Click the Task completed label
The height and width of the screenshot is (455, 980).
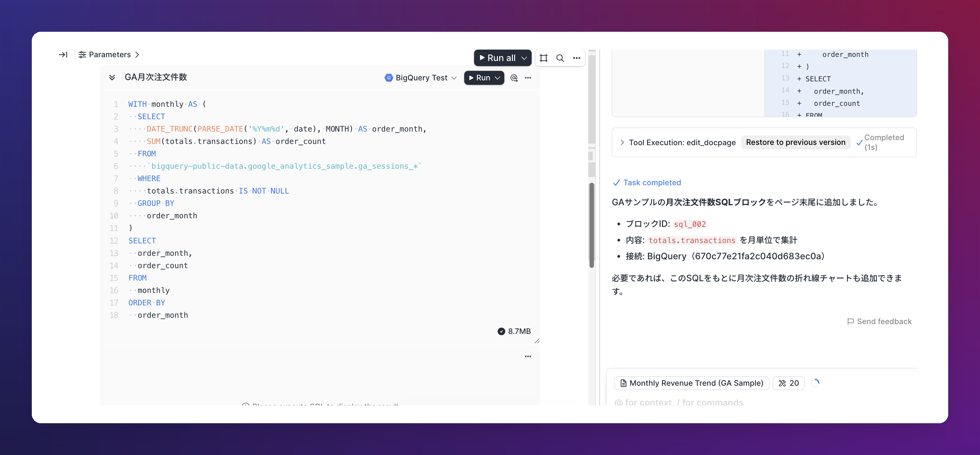pos(652,183)
